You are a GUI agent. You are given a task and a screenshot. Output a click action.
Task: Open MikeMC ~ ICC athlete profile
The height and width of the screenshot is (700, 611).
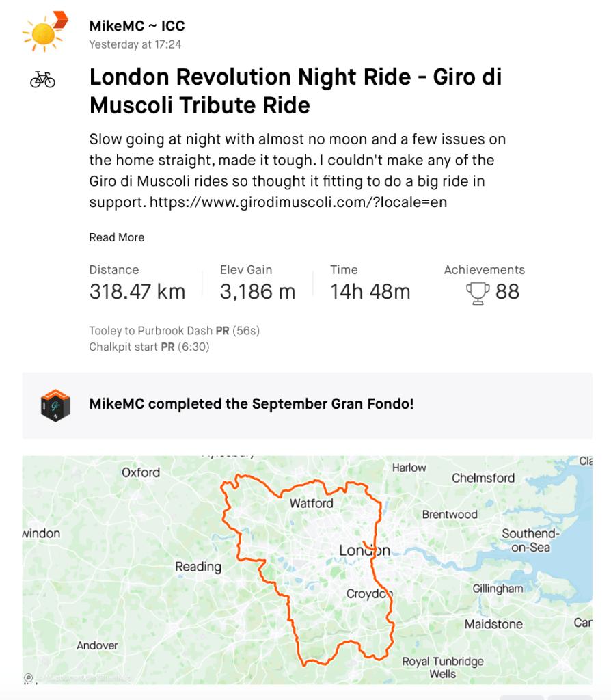137,26
